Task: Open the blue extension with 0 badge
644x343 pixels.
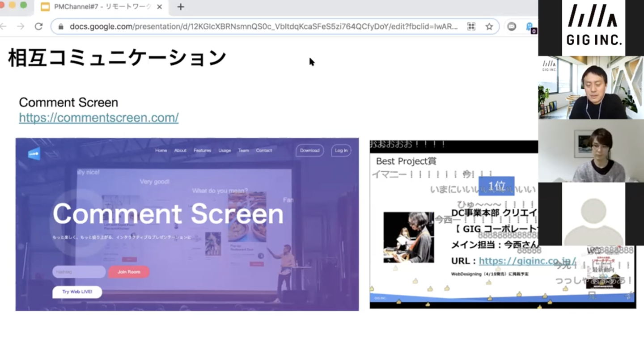Action: click(x=531, y=27)
